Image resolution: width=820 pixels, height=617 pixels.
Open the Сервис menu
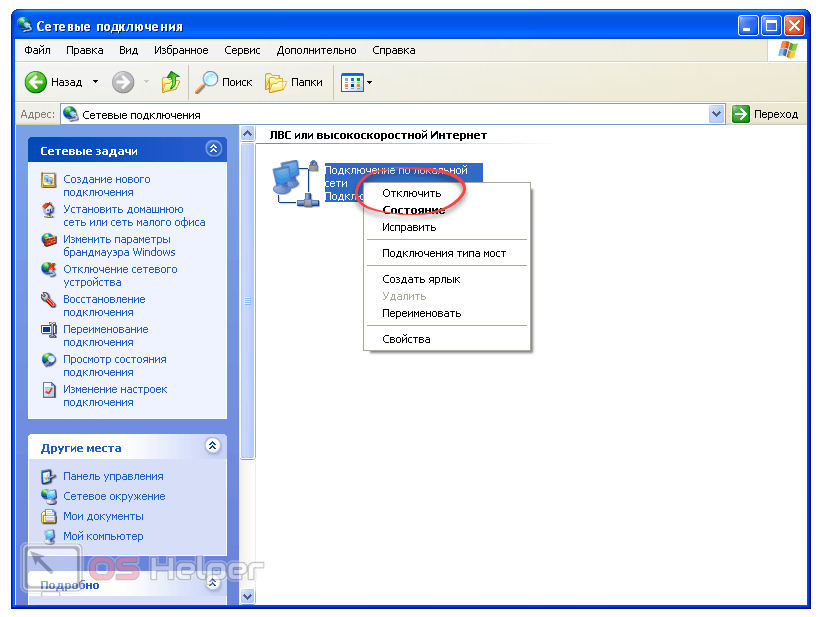point(244,50)
